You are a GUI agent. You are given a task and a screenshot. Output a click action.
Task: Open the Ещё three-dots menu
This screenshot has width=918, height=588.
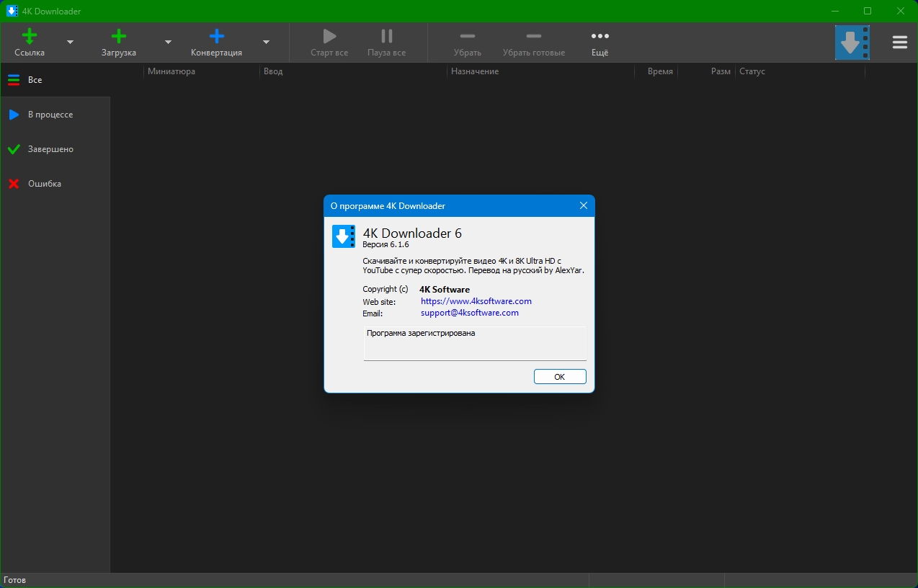600,37
